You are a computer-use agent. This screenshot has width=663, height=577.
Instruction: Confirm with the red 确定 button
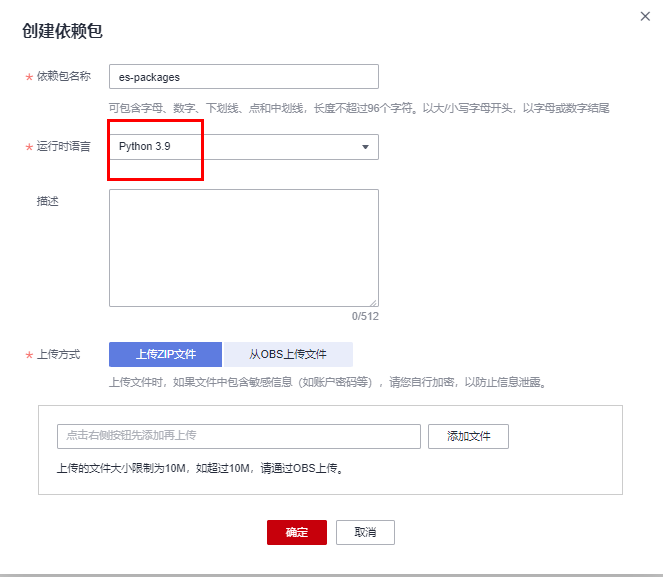[x=297, y=532]
